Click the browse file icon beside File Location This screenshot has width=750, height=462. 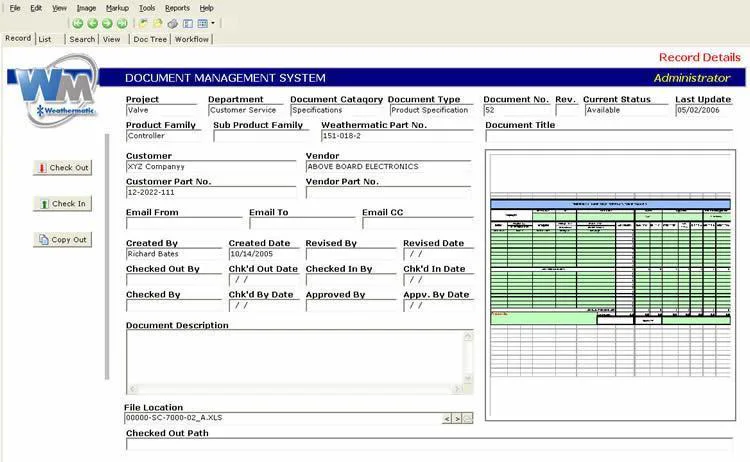point(468,419)
